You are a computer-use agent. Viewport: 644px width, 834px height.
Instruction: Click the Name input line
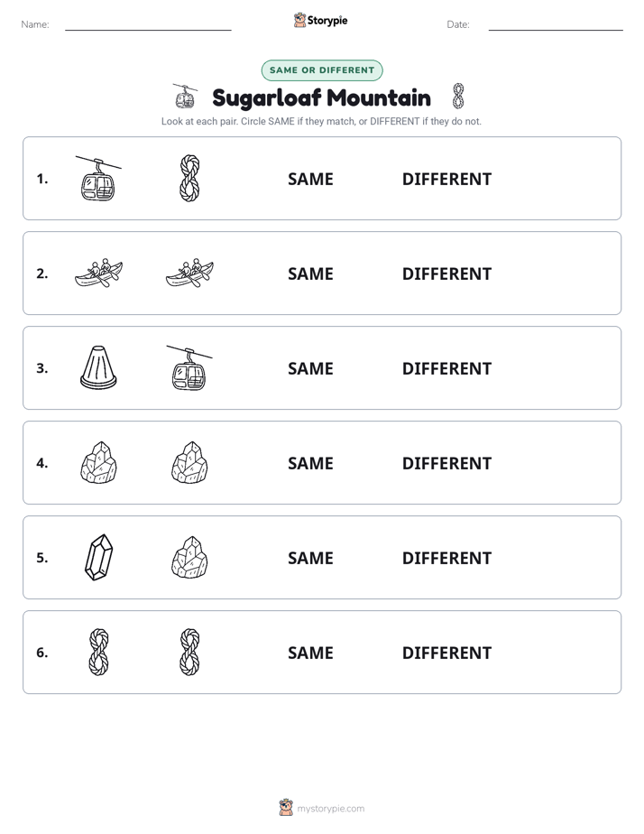click(148, 24)
